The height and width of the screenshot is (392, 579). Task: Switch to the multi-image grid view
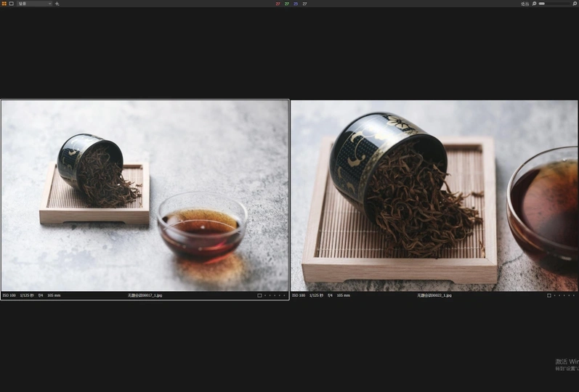[x=4, y=4]
